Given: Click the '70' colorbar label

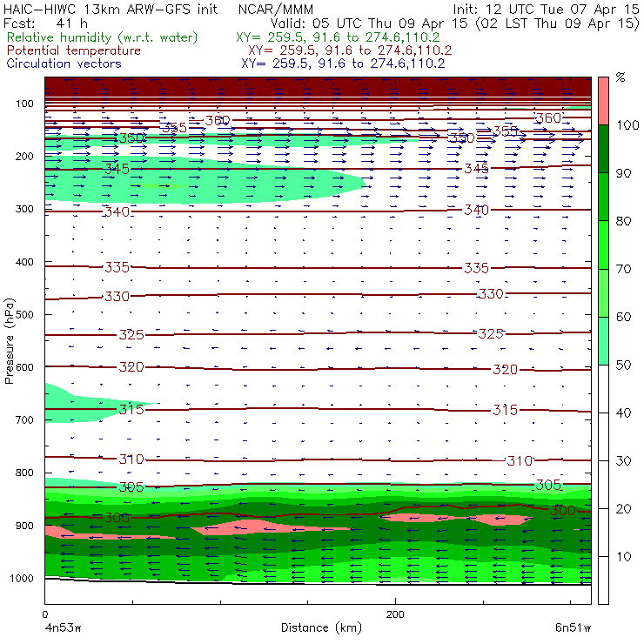Looking at the screenshot, I should pyautogui.click(x=623, y=269).
